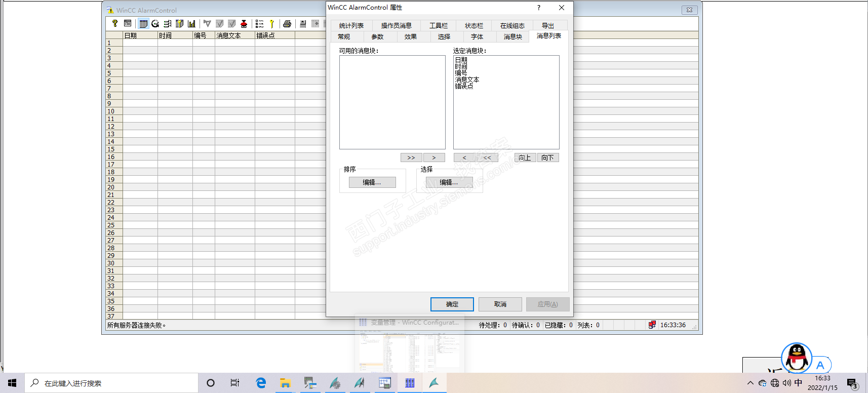The width and height of the screenshot is (868, 393).
Task: Click the 消息文本 column header in alarm table
Action: point(235,35)
